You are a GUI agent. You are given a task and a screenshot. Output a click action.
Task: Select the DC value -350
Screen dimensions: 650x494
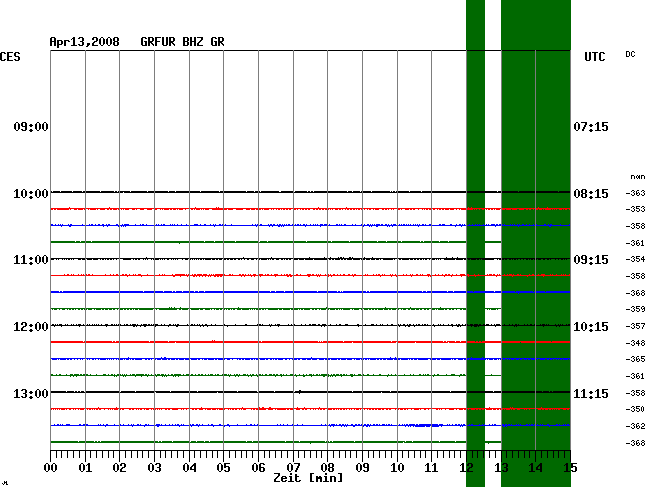click(635, 409)
